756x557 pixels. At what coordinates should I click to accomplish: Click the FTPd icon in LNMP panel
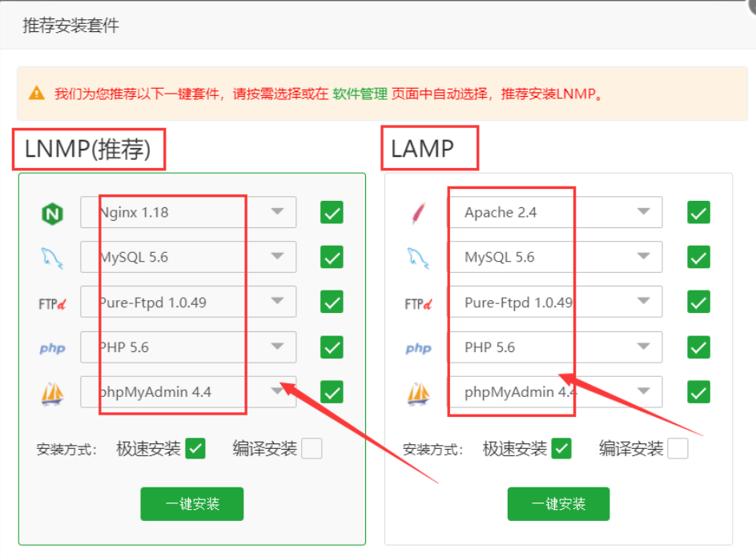click(x=52, y=304)
